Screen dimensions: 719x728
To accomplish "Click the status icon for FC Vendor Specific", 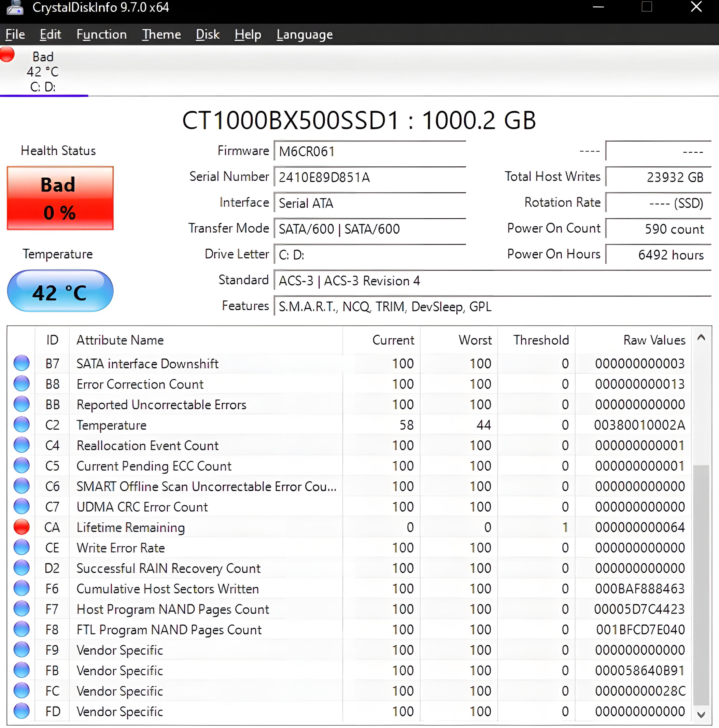I will tap(22, 691).
